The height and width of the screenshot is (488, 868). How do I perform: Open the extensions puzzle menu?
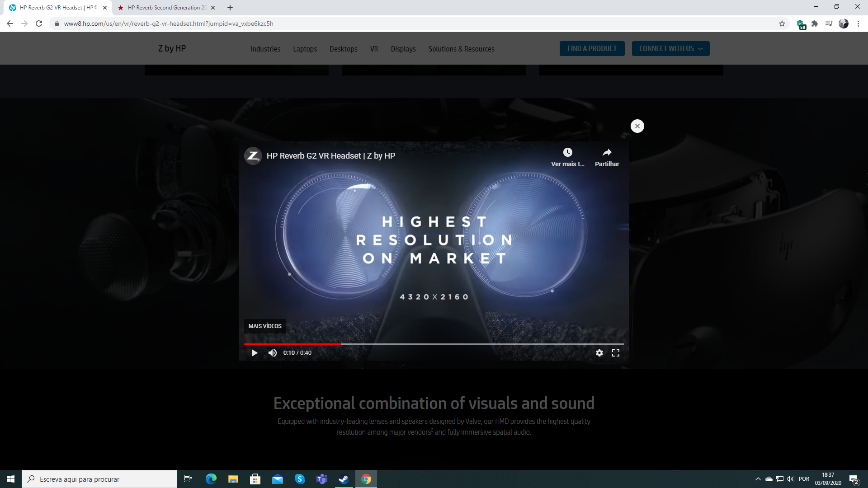tap(815, 23)
